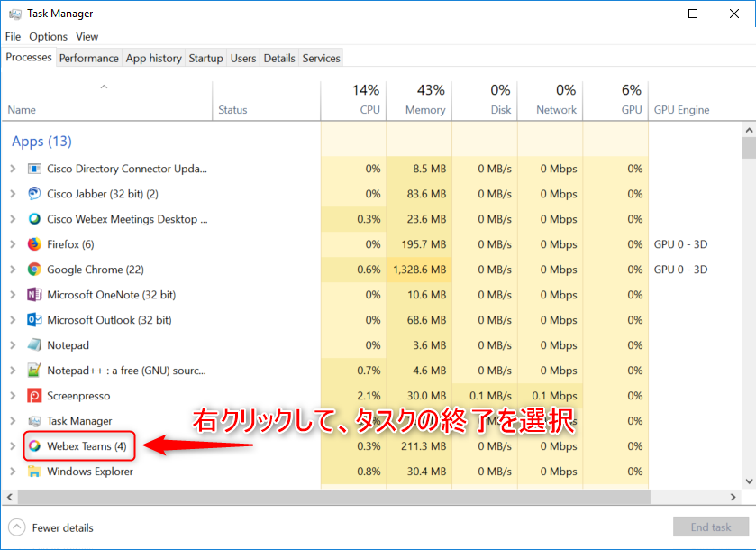The height and width of the screenshot is (550, 756).
Task: Expand the Notepad++ process group
Action: [13, 370]
